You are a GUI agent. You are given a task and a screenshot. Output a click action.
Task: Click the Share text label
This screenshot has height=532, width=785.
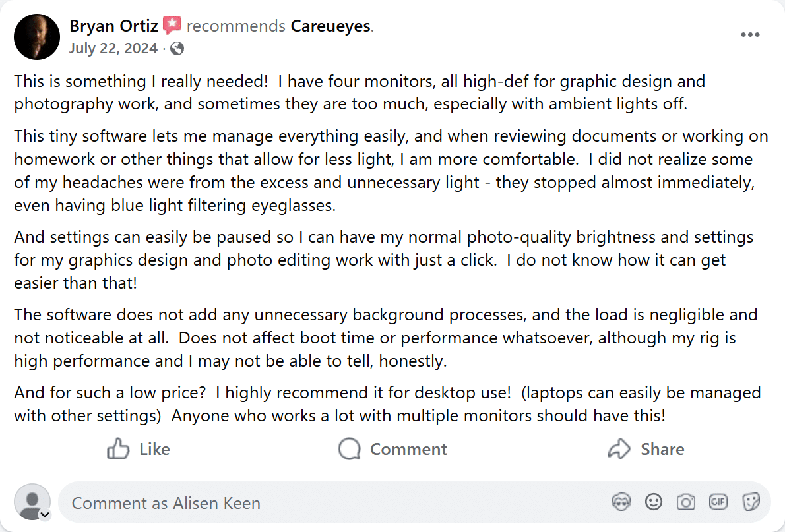click(662, 449)
